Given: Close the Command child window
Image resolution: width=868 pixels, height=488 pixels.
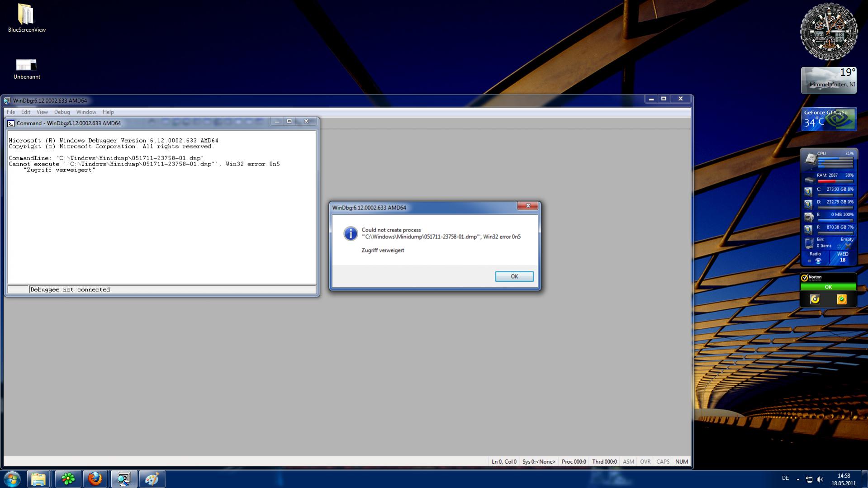Looking at the screenshot, I should [306, 122].
